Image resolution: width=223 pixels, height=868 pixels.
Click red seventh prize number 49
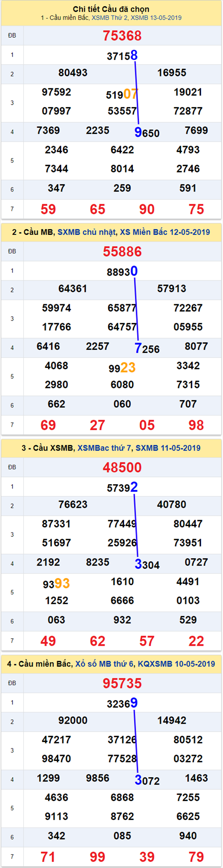pos(48,641)
